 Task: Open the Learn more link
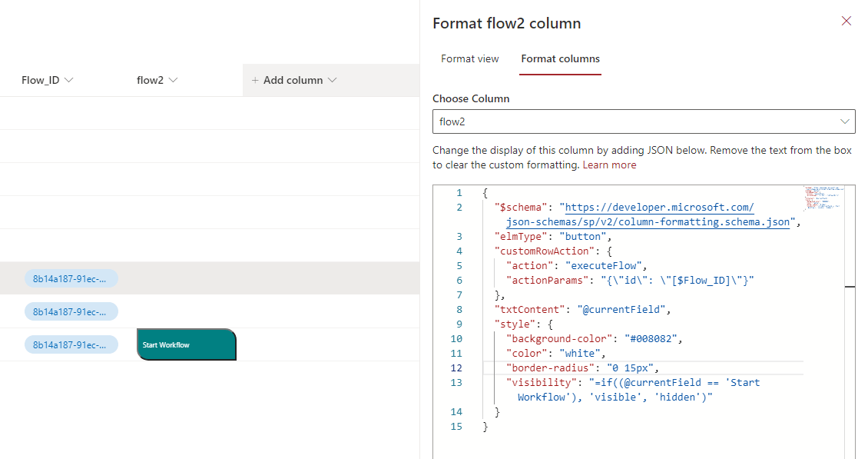click(x=609, y=165)
